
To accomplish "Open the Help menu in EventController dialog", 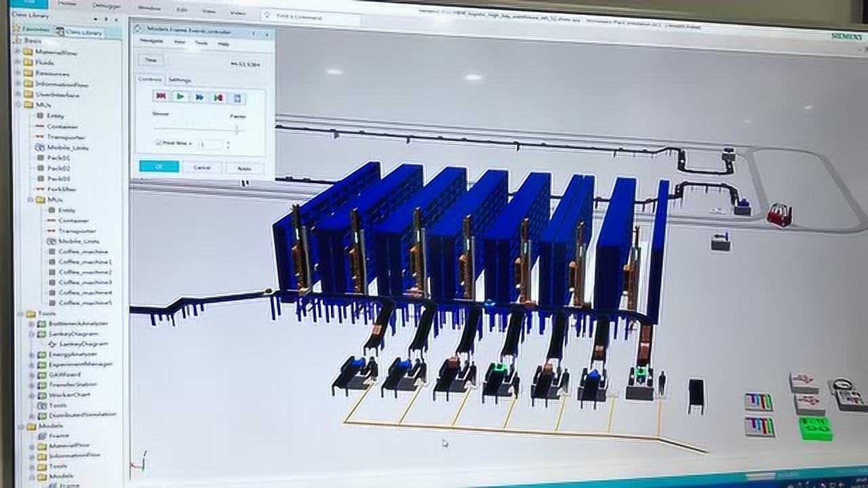I will (224, 43).
